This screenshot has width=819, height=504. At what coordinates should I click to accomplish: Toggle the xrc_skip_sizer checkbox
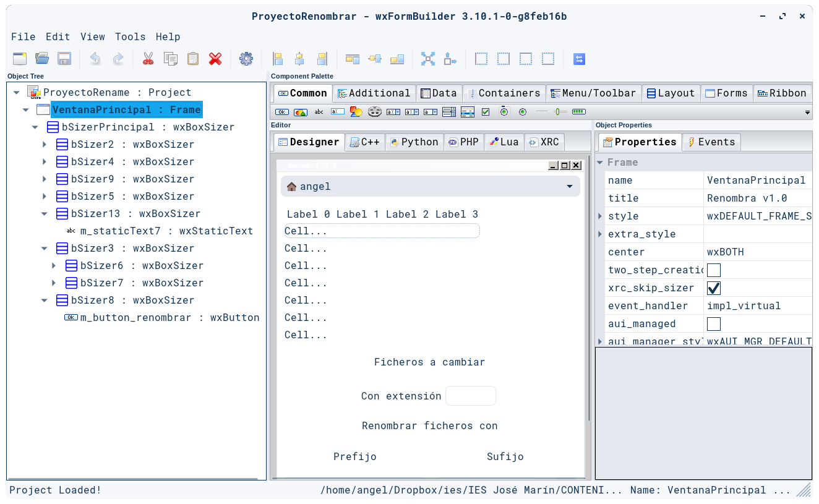point(714,288)
